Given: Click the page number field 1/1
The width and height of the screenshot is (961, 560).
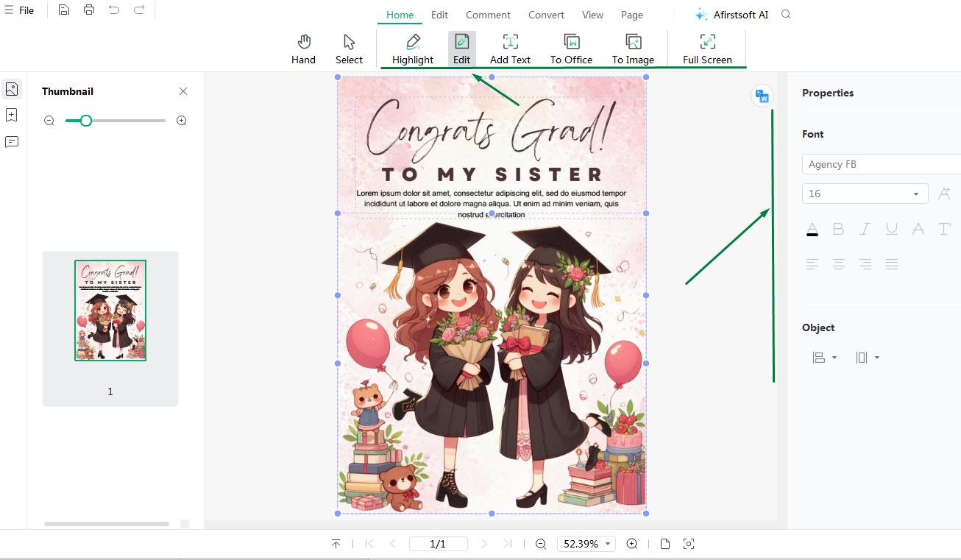Looking at the screenshot, I should click(439, 544).
